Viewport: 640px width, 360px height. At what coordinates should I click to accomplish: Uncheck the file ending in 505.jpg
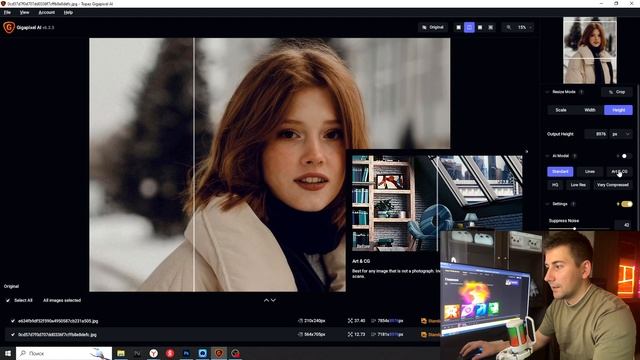point(13,321)
